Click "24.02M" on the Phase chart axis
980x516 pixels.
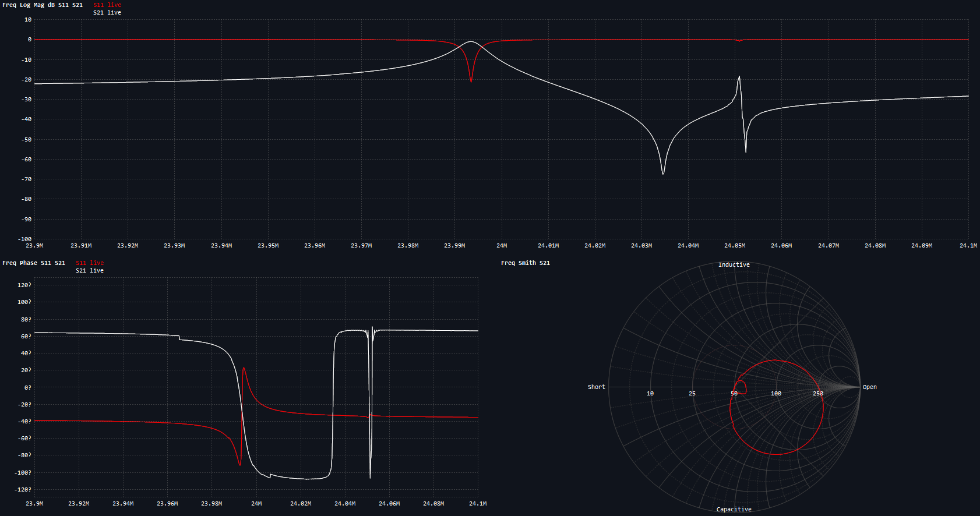click(301, 503)
